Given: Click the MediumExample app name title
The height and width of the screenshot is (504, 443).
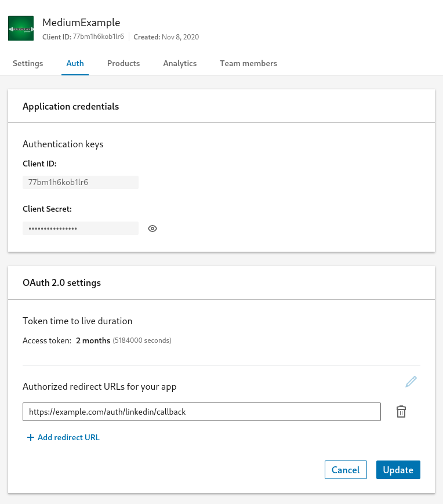Looking at the screenshot, I should pos(81,23).
